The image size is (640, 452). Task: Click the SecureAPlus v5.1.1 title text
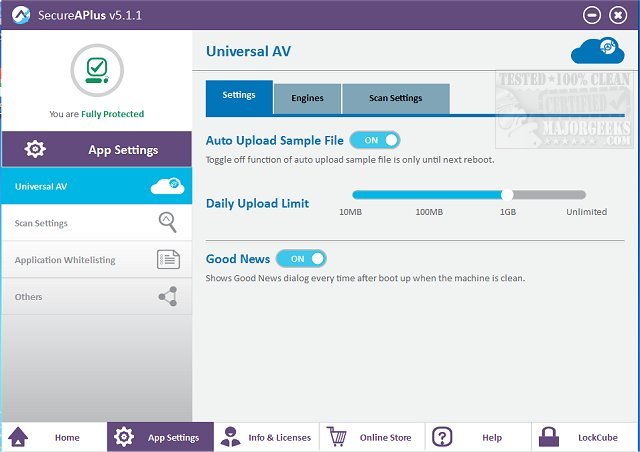[90, 15]
